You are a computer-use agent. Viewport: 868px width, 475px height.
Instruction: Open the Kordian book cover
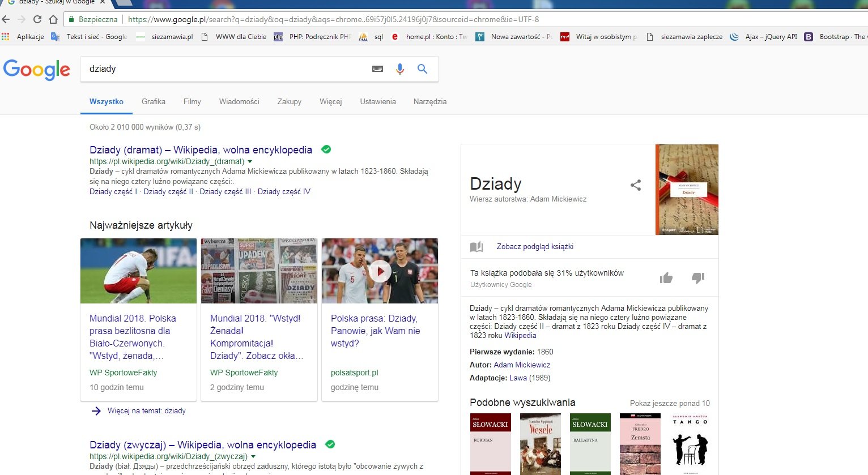(491, 444)
